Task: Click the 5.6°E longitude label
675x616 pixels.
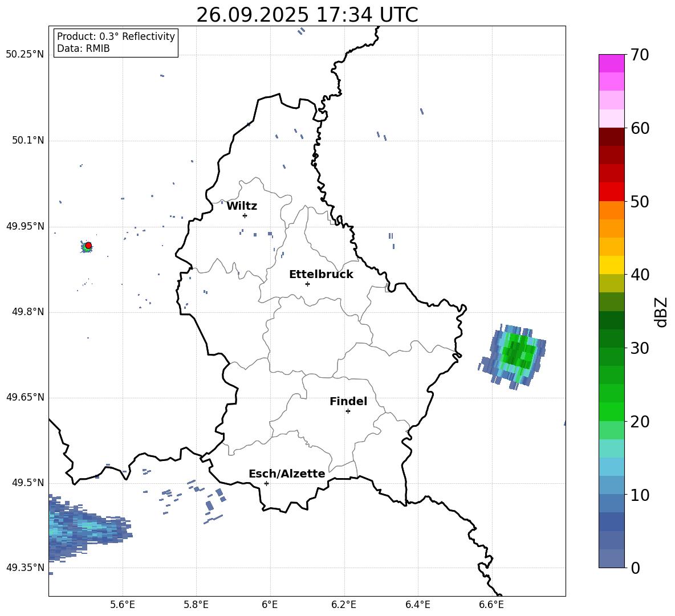Action: click(123, 605)
